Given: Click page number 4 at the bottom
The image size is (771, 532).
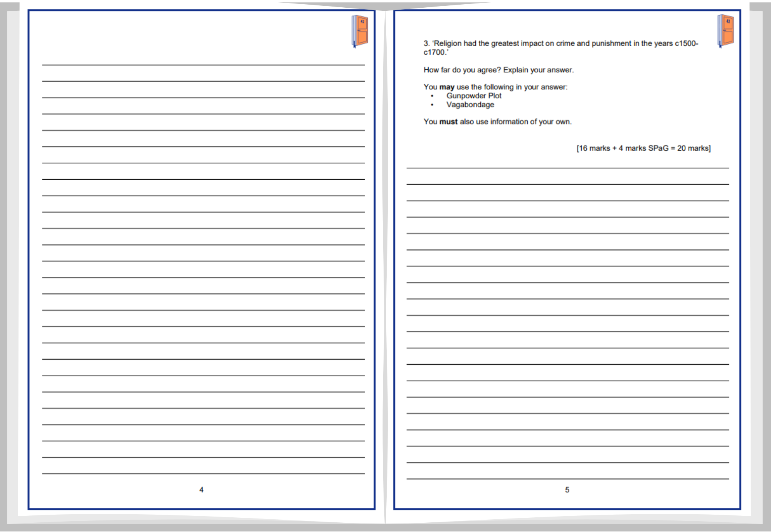Looking at the screenshot, I should (201, 490).
